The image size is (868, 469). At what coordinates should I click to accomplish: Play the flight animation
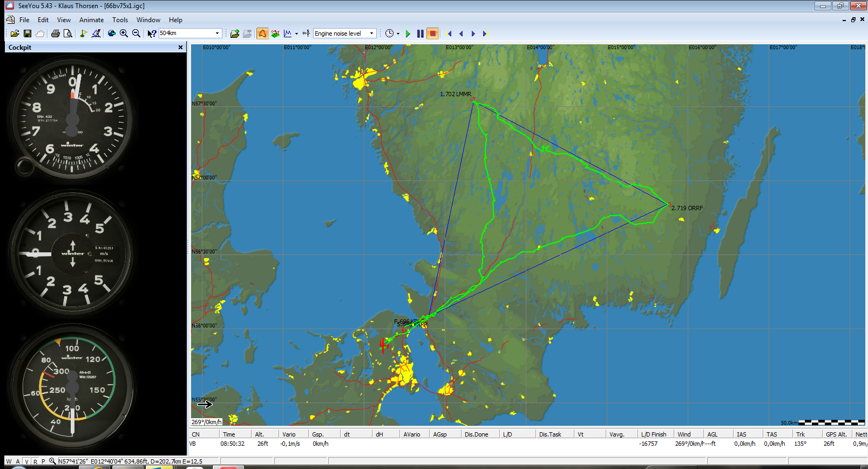[408, 33]
